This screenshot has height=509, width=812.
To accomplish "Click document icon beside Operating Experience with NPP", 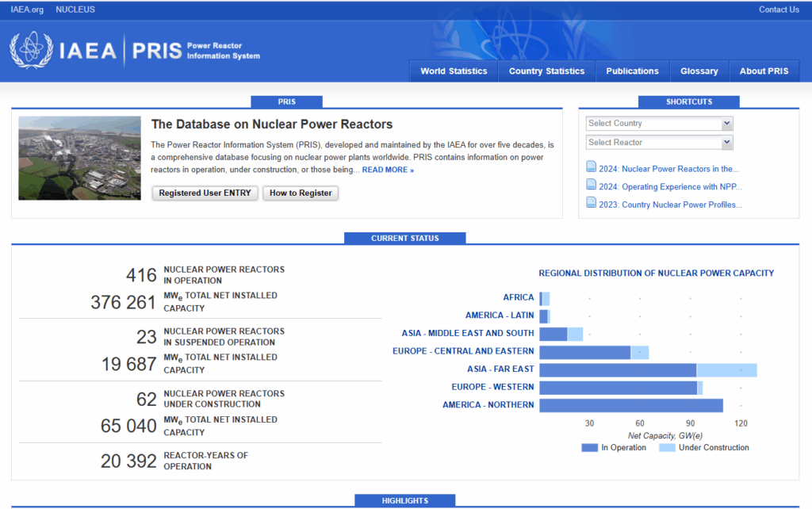I will [x=591, y=185].
